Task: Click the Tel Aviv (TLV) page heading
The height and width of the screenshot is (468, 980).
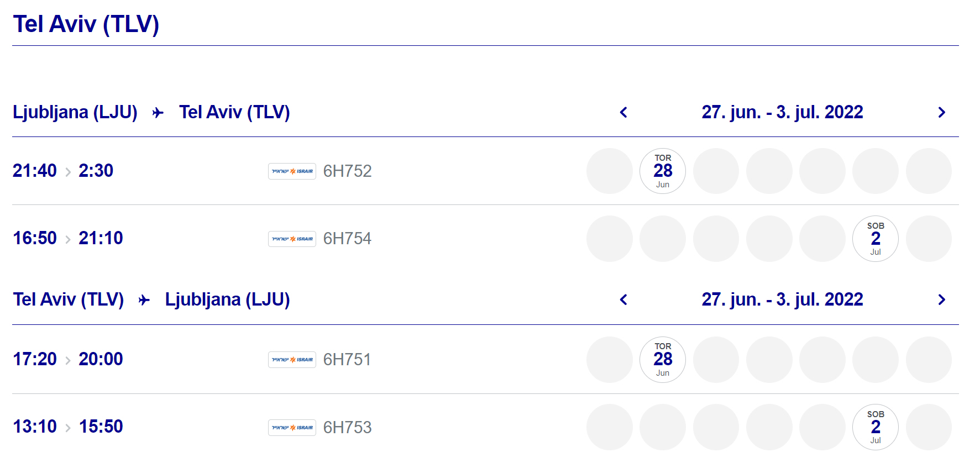Action: (x=86, y=24)
